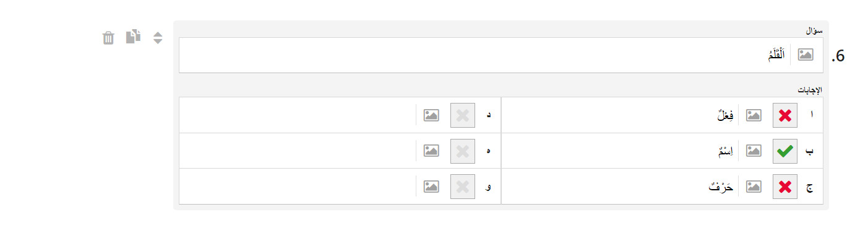This screenshot has width=868, height=230.
Task: Add an image to the question text
Action: click(x=805, y=55)
